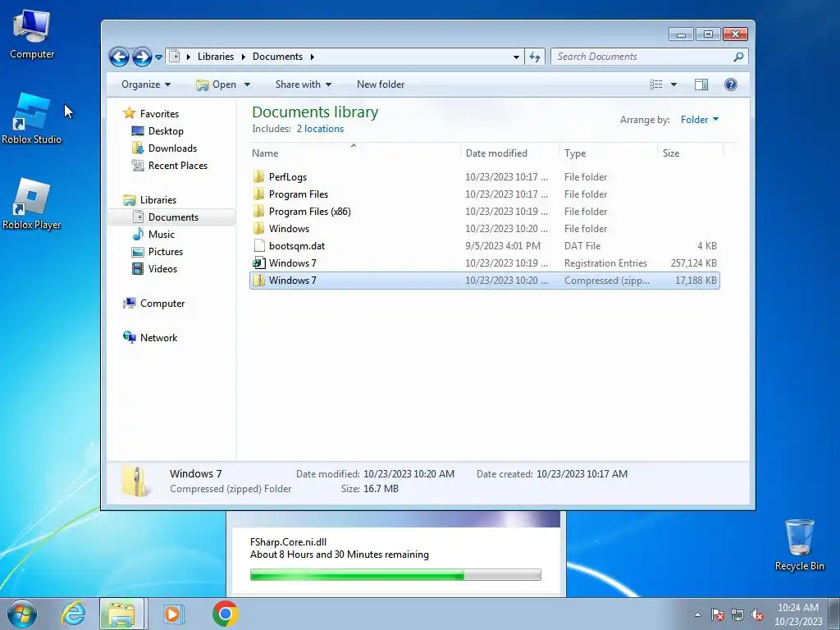Open the More view options dropdown arrow
The width and height of the screenshot is (840, 630).
point(674,84)
